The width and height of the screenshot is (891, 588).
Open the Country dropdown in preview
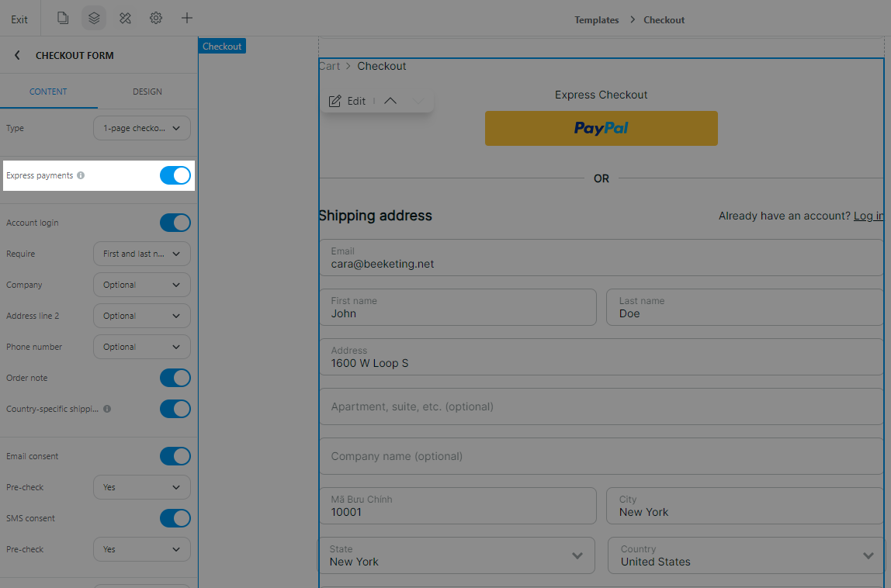tap(746, 555)
